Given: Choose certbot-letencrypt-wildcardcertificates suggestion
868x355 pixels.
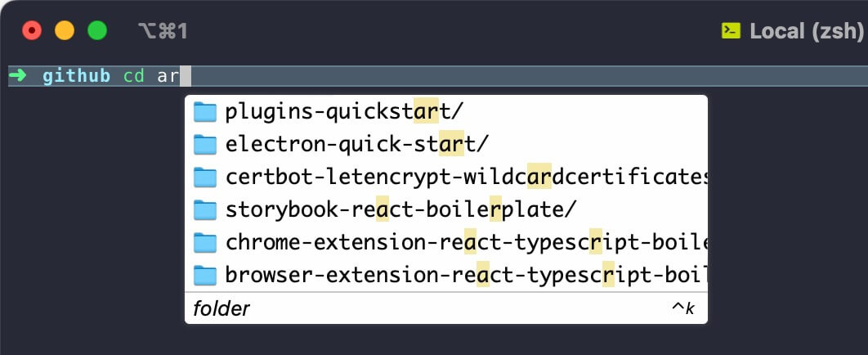Looking at the screenshot, I should [445, 177].
